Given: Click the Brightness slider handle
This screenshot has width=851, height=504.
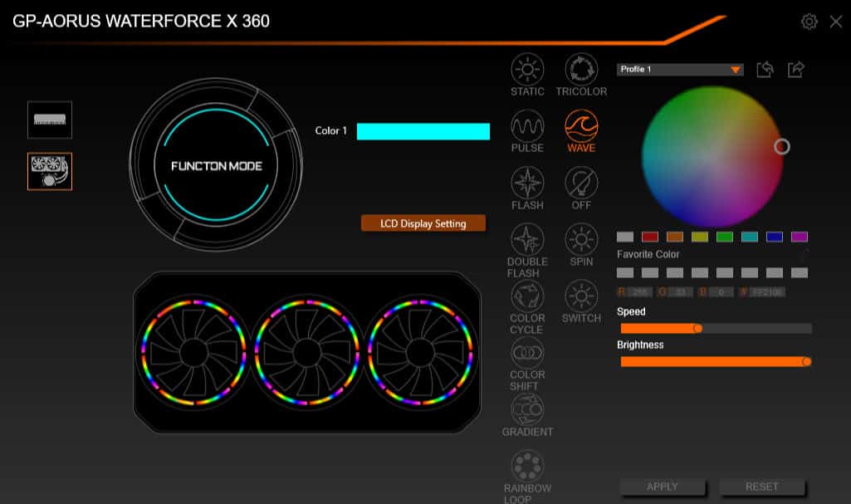Looking at the screenshot, I should pos(806,362).
